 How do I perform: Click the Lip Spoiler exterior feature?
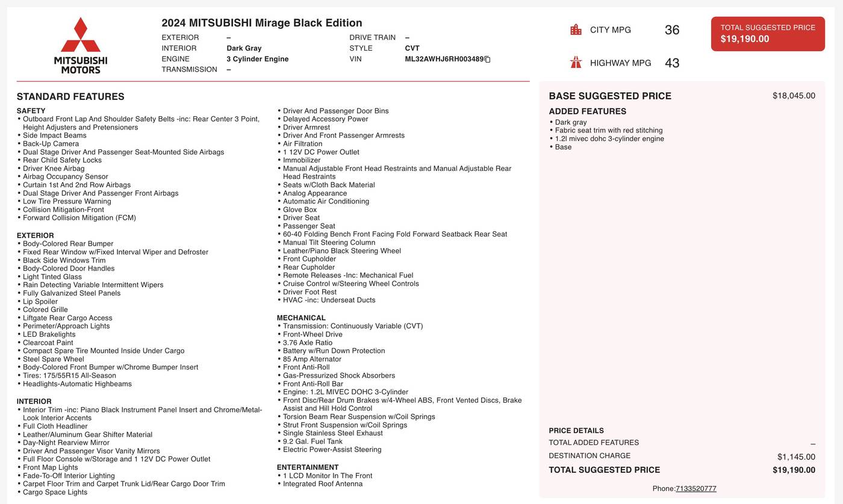(x=40, y=302)
